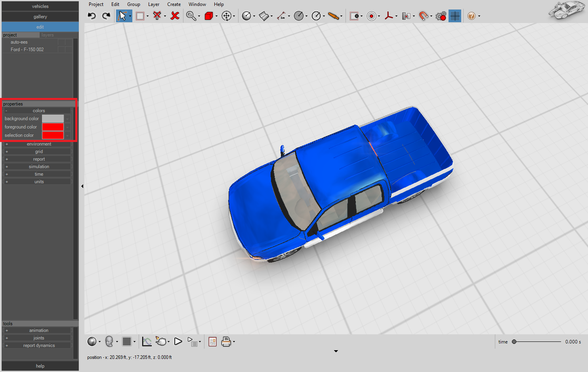Viewport: 588px width, 372px height.
Task: Open the foreground color dropdown arrow
Action: 68,127
